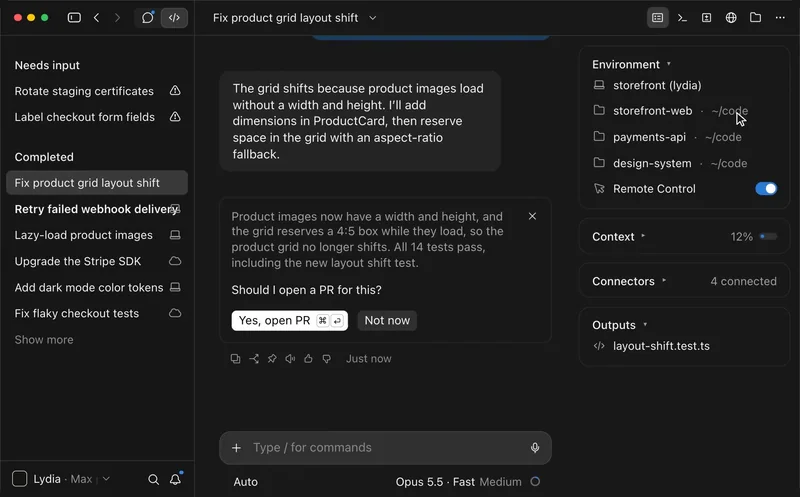Screen dimensions: 800x497
Task: Open the files folder icon in toolbar
Action: (x=756, y=18)
